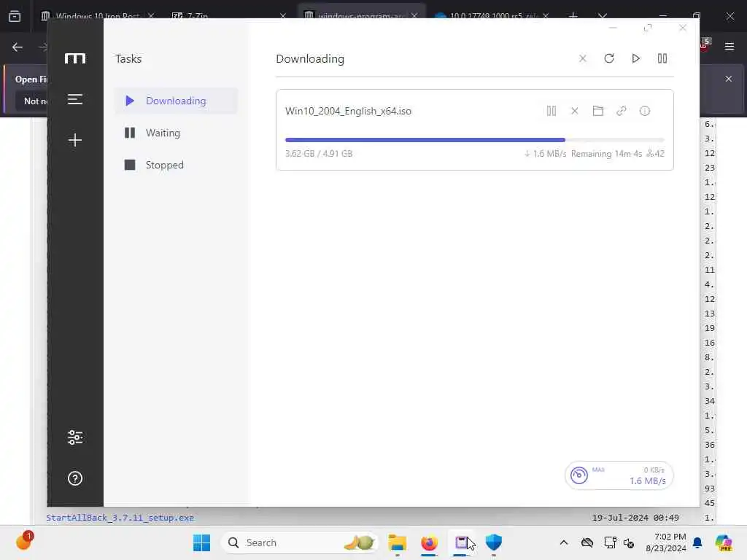Viewport: 747px width, 560px height.
Task: Click the Motrix logo in sidebar
Action: pyautogui.click(x=75, y=58)
